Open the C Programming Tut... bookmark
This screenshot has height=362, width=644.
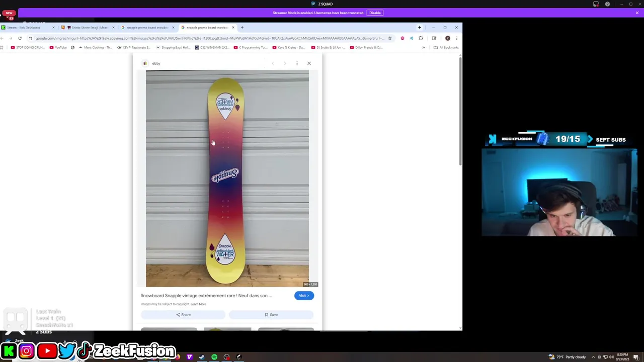click(x=250, y=48)
